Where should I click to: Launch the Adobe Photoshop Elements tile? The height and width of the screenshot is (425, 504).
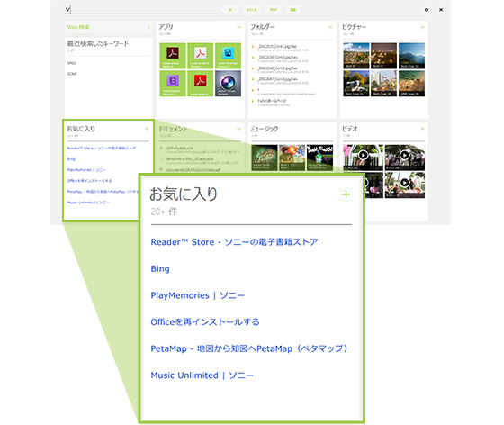[228, 56]
